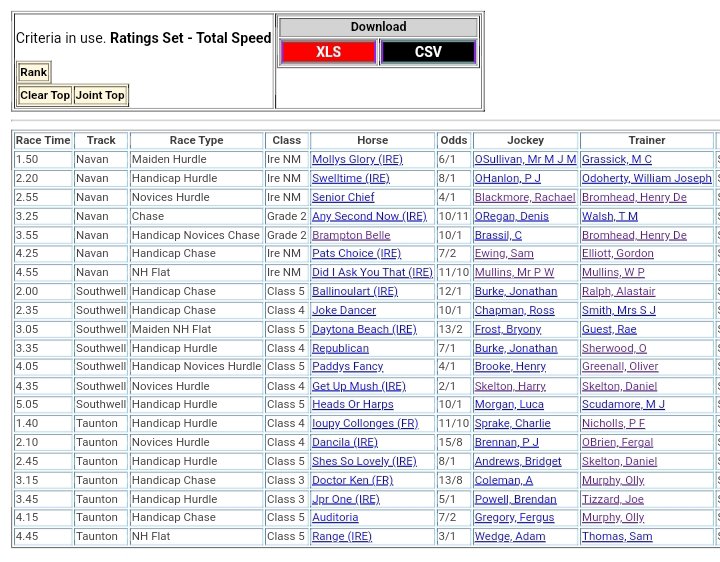Open horse Ballinoulart (IRE) entry
The image size is (720, 562).
(x=355, y=292)
